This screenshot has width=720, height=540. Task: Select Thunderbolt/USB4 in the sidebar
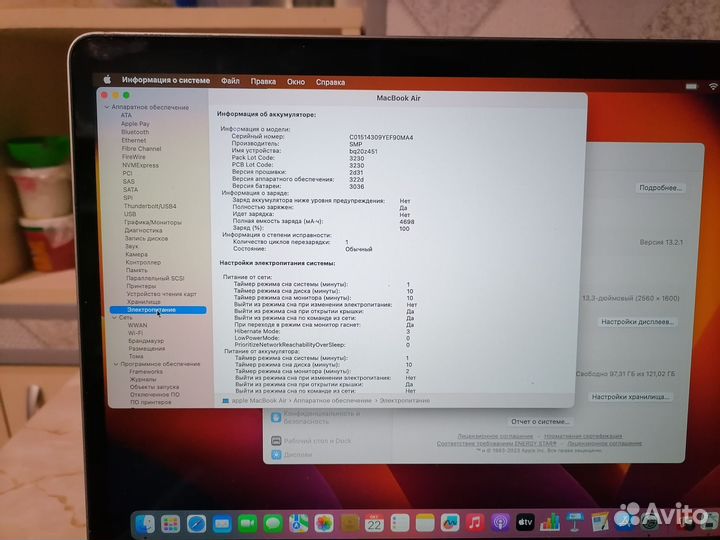point(150,206)
